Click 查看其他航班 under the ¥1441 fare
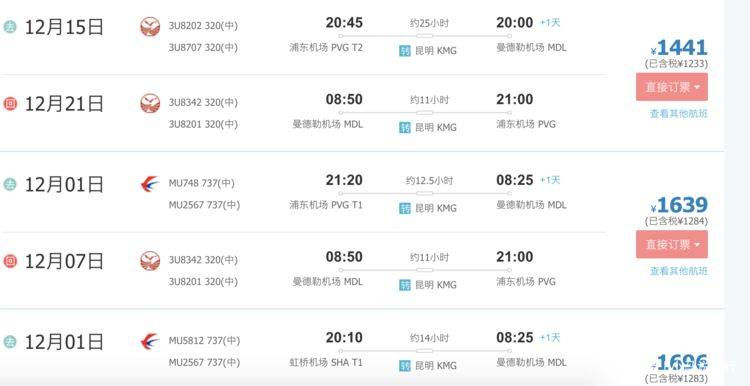This screenshot has height=386, width=750. pyautogui.click(x=678, y=114)
